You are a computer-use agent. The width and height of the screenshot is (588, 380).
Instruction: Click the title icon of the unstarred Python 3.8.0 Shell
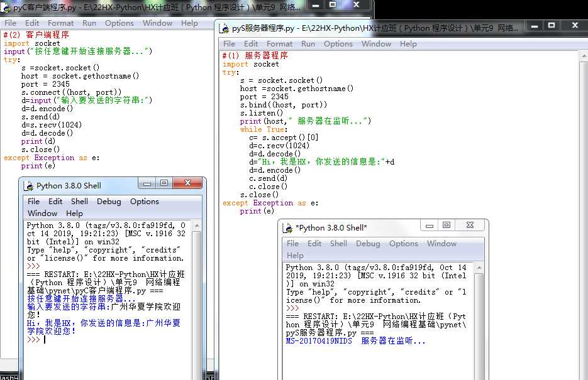pyautogui.click(x=28, y=185)
